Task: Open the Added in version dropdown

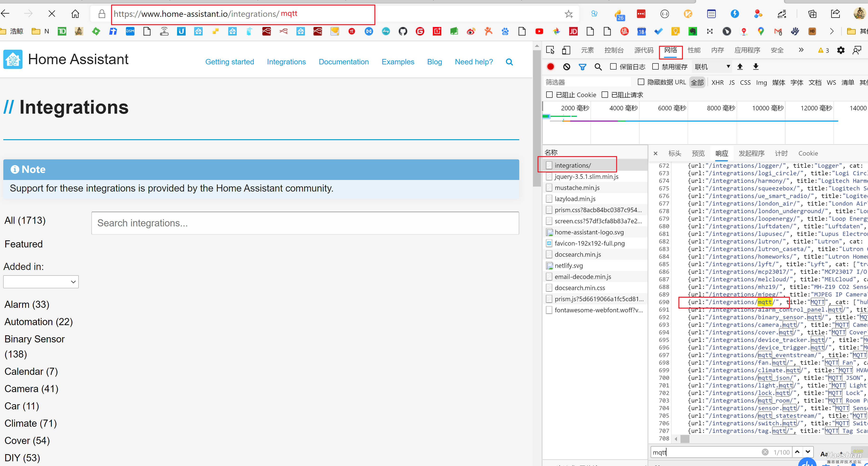Action: point(41,282)
